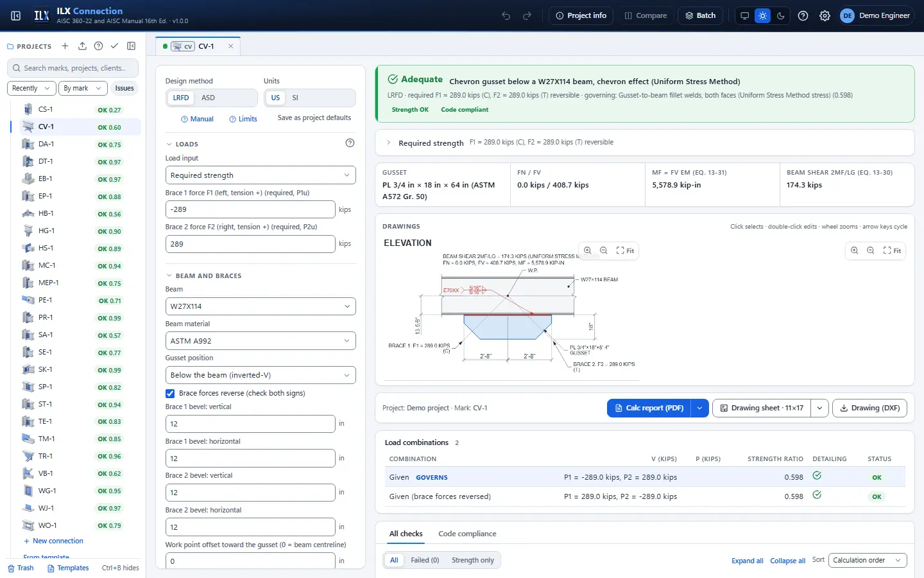Viewport: 924px width, 578px height.
Task: Show the Failed (0) checks filter
Action: tap(425, 560)
